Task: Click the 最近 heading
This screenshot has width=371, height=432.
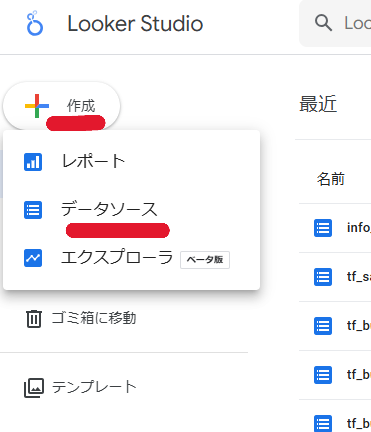Action: tap(318, 104)
